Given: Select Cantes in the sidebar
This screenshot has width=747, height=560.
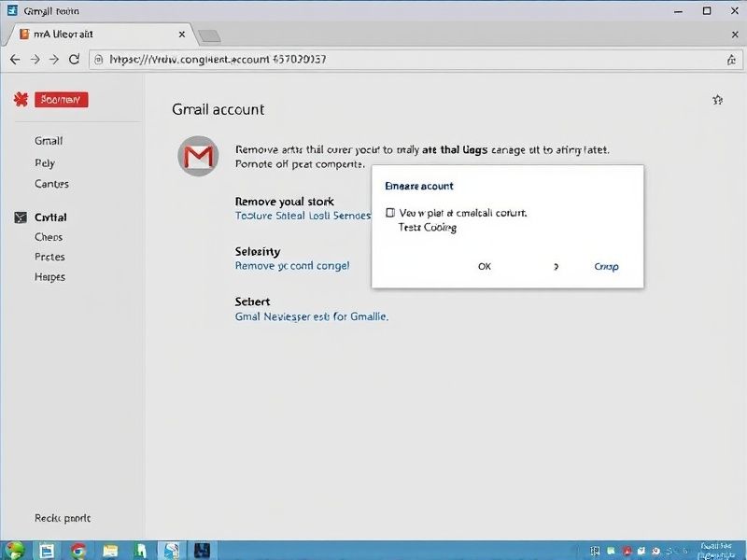Looking at the screenshot, I should tap(51, 184).
